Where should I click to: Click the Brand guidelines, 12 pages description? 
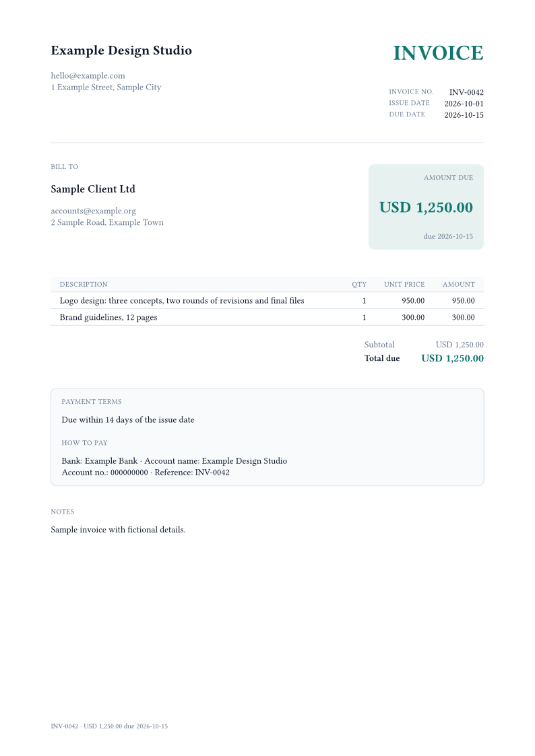point(108,318)
